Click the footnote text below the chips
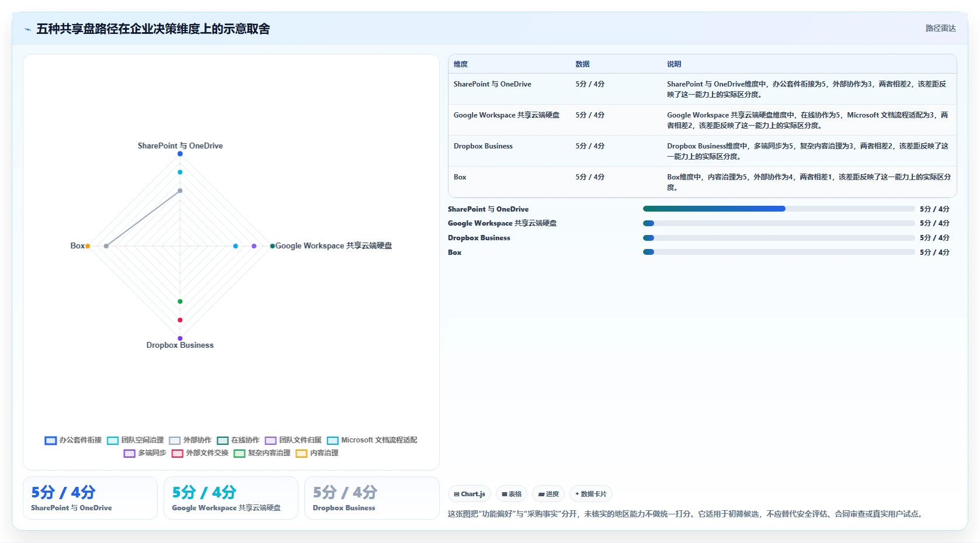This screenshot has height=543, width=980. tap(686, 514)
